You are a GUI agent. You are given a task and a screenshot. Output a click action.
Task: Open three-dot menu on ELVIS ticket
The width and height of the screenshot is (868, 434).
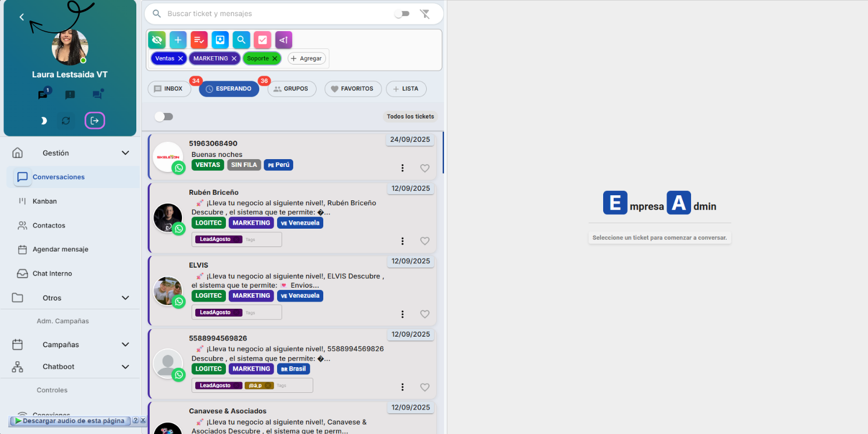(x=402, y=314)
